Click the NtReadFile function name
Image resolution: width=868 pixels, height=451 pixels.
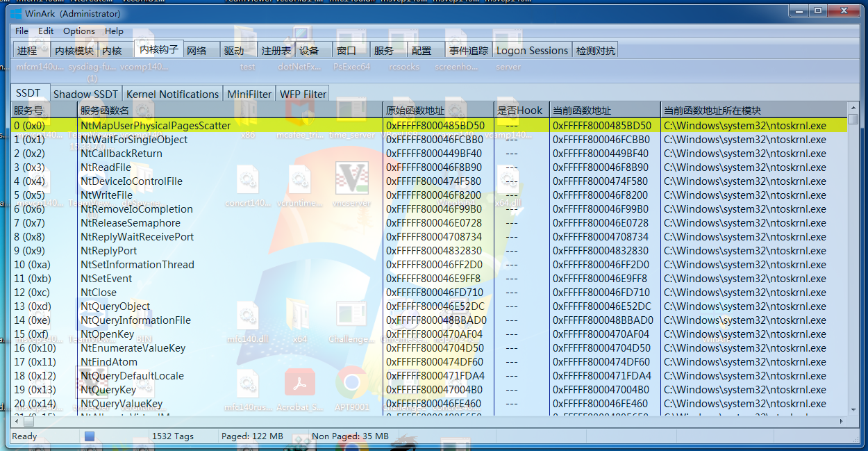coord(106,167)
